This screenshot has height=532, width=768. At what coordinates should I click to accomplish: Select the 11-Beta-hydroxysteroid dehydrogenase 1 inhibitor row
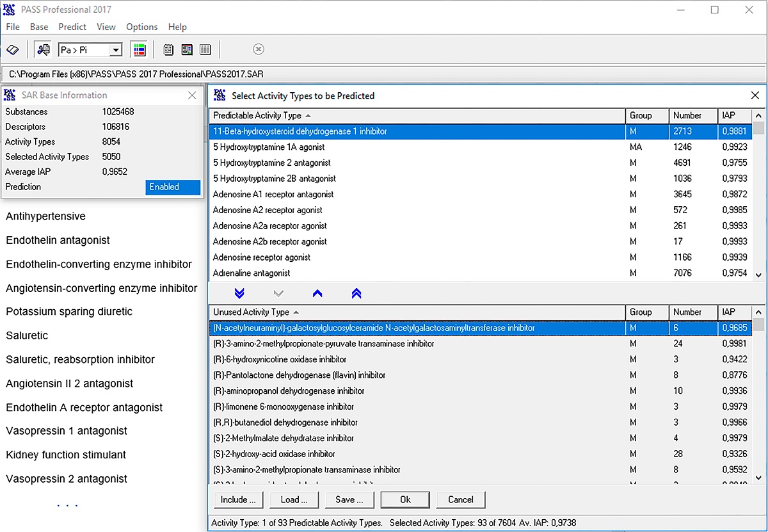tap(481, 131)
